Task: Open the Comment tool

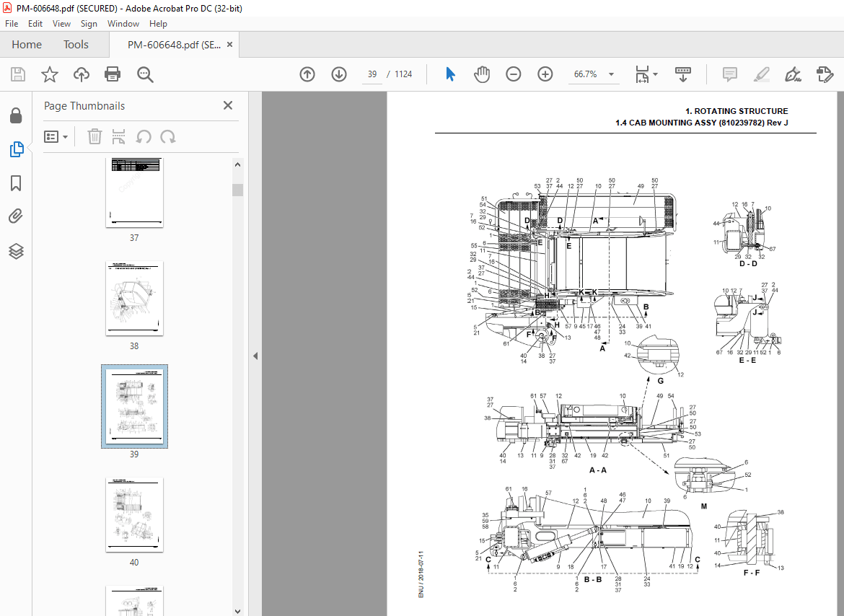Action: point(729,74)
